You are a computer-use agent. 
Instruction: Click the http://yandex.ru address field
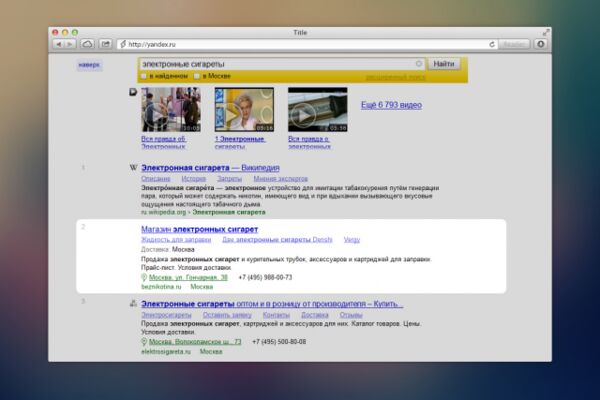coord(304,44)
